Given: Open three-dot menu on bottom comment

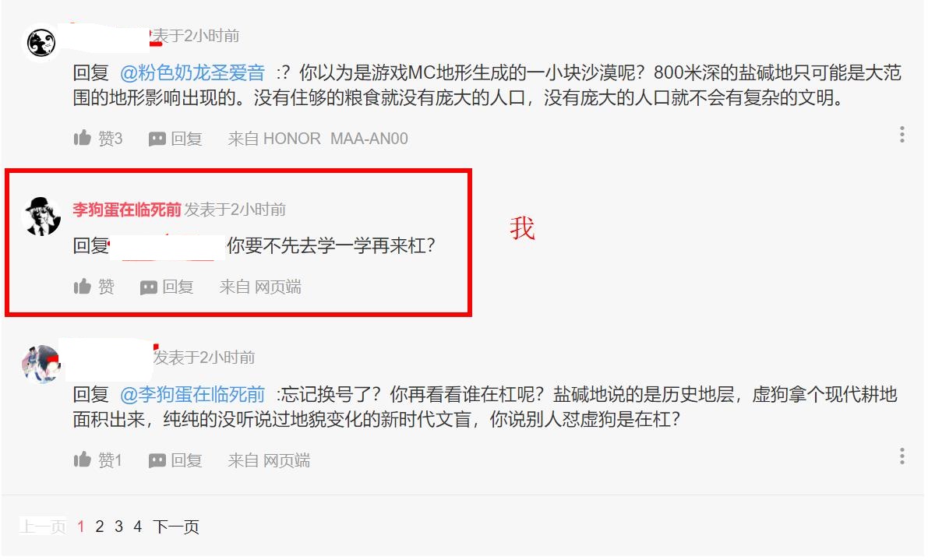Looking at the screenshot, I should point(902,456).
